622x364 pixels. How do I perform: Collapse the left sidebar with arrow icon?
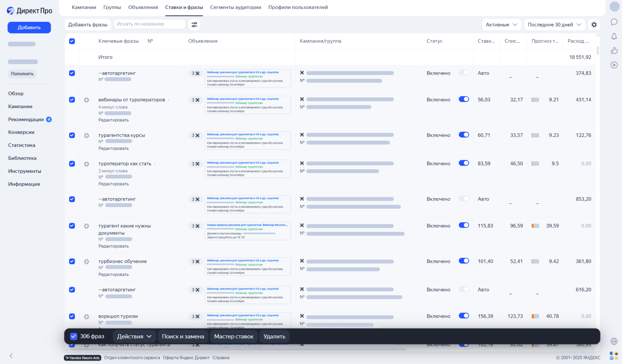click(11, 355)
